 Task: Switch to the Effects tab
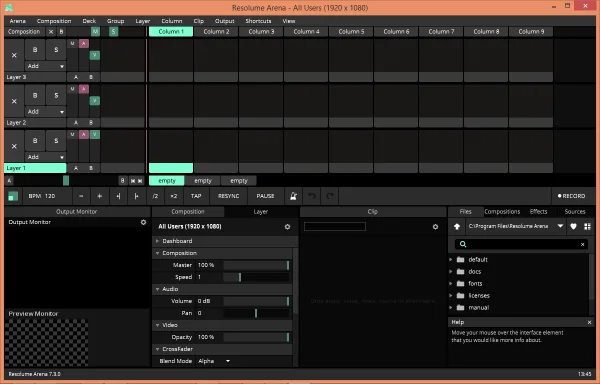click(538, 212)
